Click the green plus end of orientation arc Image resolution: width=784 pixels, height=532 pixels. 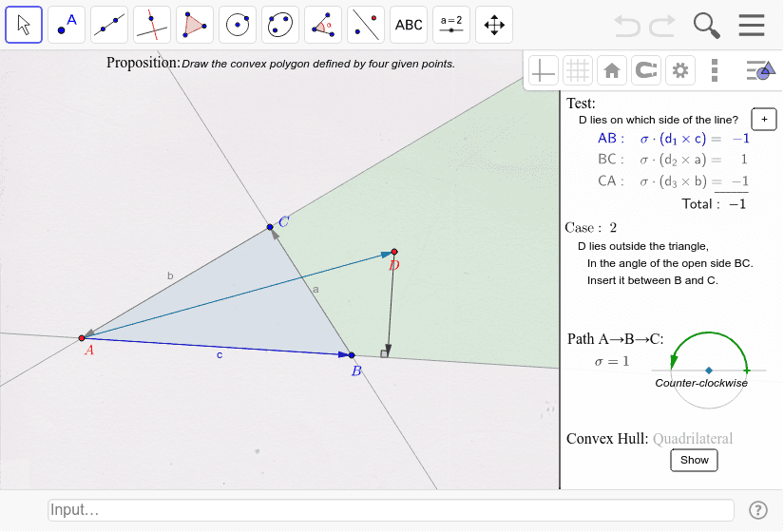[x=747, y=370]
